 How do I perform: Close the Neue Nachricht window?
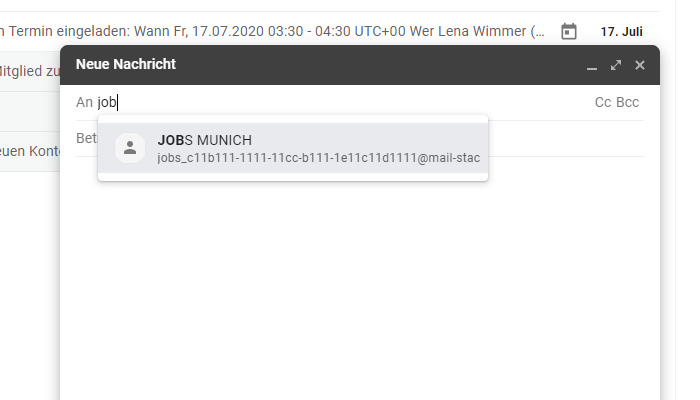point(640,65)
